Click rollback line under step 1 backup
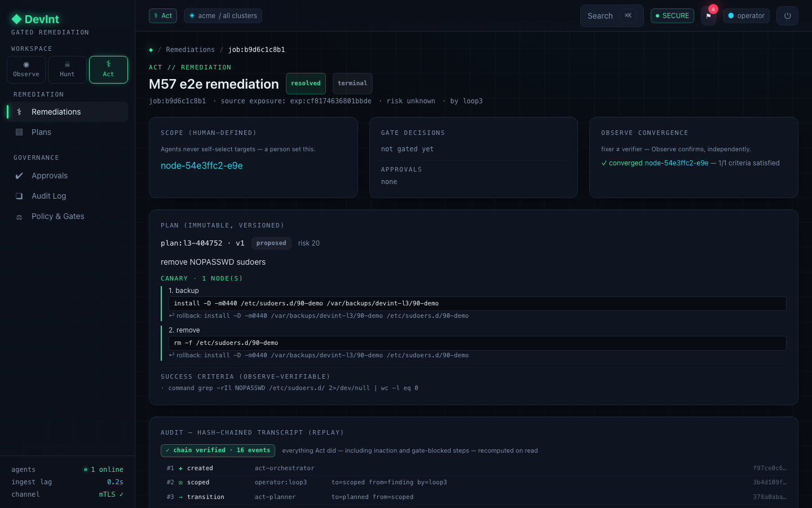812x508 pixels. pos(319,316)
